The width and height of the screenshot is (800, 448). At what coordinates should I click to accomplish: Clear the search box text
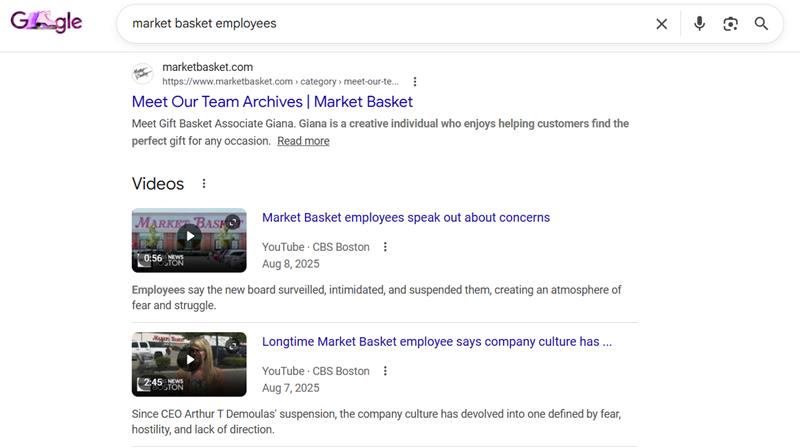point(661,24)
